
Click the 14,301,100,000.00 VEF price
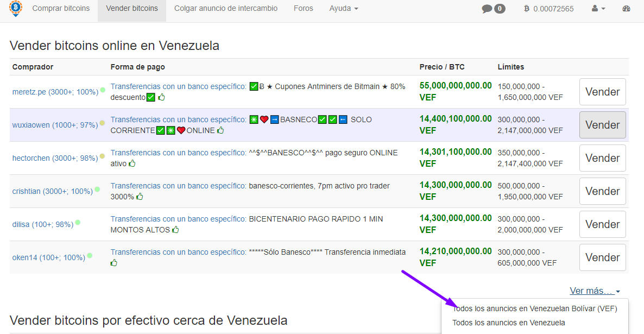(x=456, y=157)
